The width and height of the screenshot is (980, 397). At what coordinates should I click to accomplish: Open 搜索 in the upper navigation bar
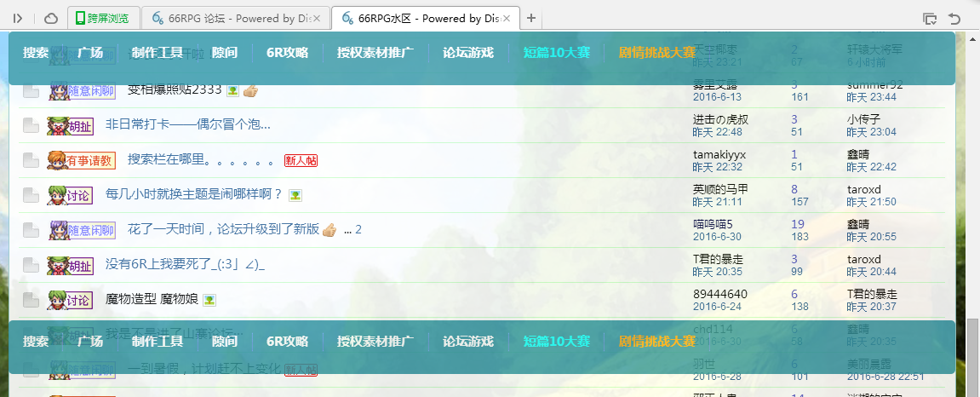36,53
